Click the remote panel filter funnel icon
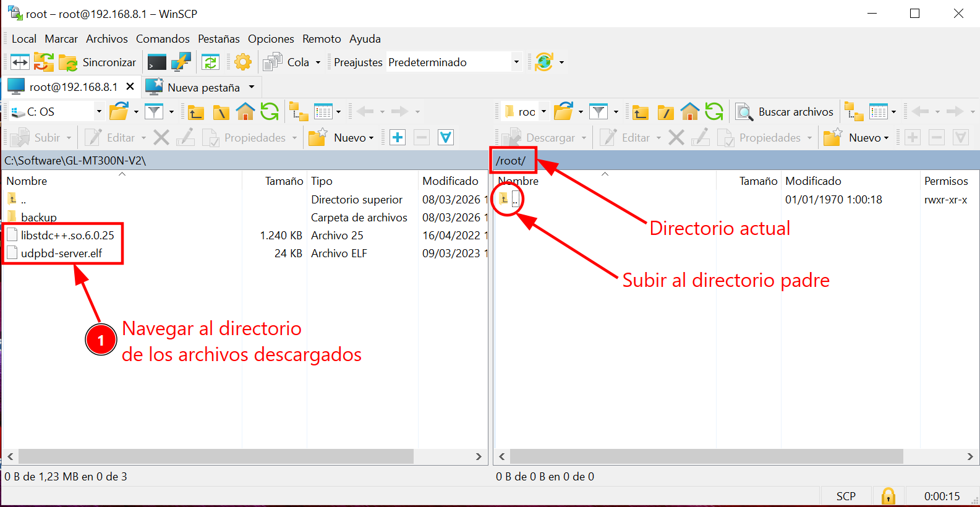The height and width of the screenshot is (507, 980). click(599, 112)
